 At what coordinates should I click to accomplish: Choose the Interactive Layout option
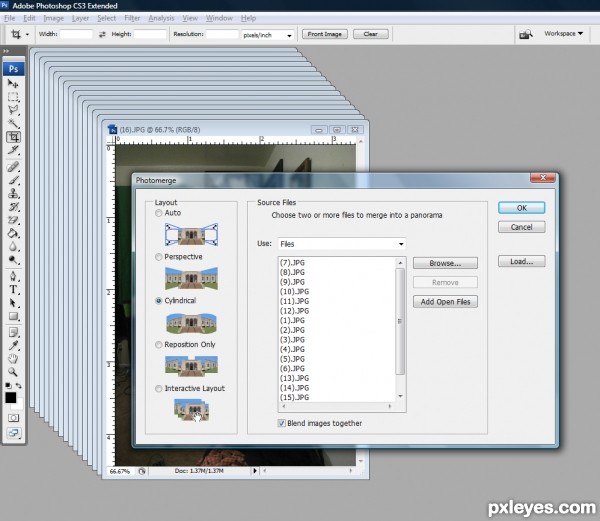tap(158, 389)
